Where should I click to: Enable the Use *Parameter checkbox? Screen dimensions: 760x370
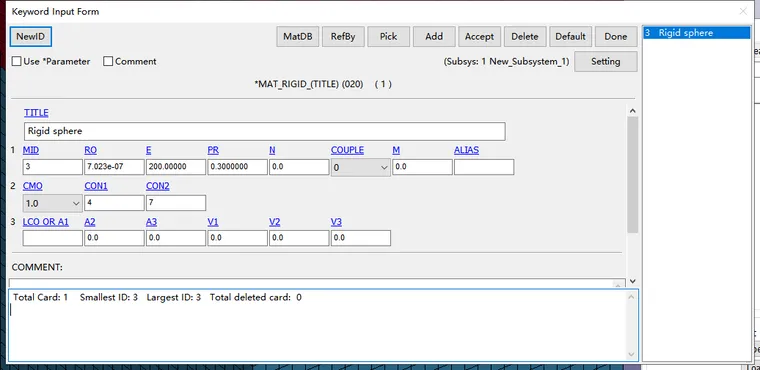16,62
